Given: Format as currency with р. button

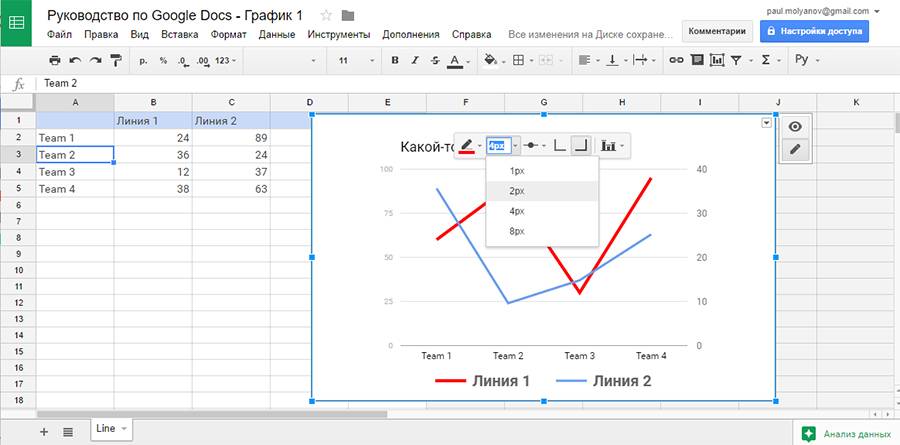Looking at the screenshot, I should [143, 60].
